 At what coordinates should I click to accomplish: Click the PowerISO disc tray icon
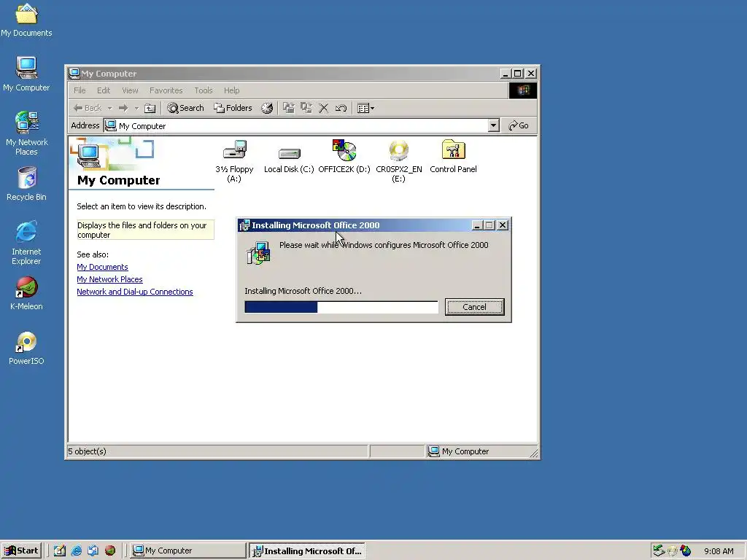(672, 551)
